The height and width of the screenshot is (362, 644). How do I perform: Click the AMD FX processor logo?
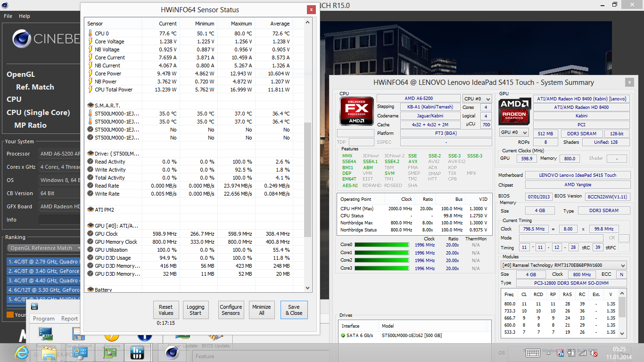click(356, 112)
